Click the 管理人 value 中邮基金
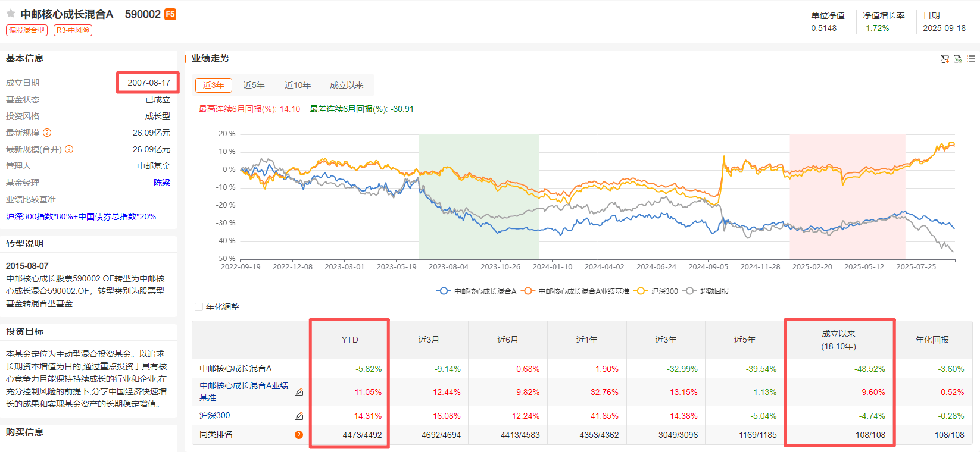Viewport: 980px width, 452px height. [x=154, y=166]
